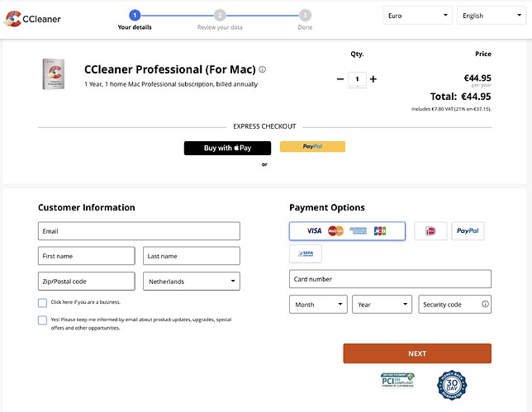Image resolution: width=532 pixels, height=412 pixels.
Task: Click the product info icon
Action: pyautogui.click(x=263, y=69)
